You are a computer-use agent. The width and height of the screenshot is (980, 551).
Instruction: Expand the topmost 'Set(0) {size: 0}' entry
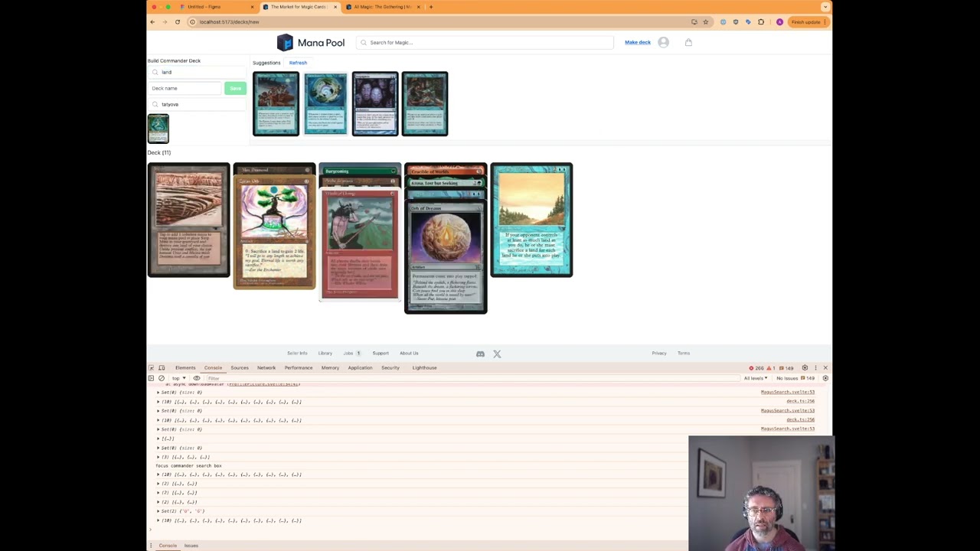pos(158,393)
